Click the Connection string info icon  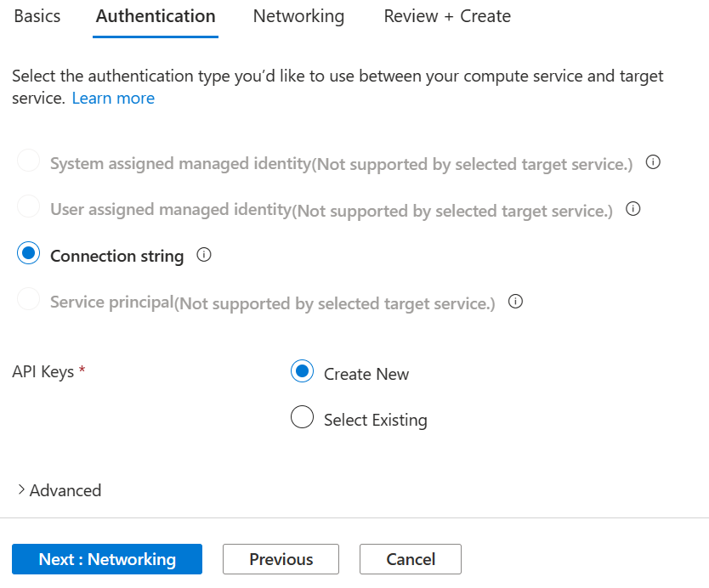[x=203, y=255]
